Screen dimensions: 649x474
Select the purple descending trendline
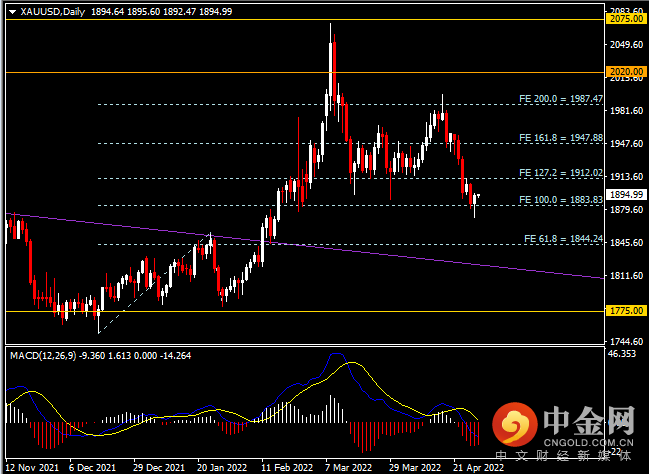[304, 245]
